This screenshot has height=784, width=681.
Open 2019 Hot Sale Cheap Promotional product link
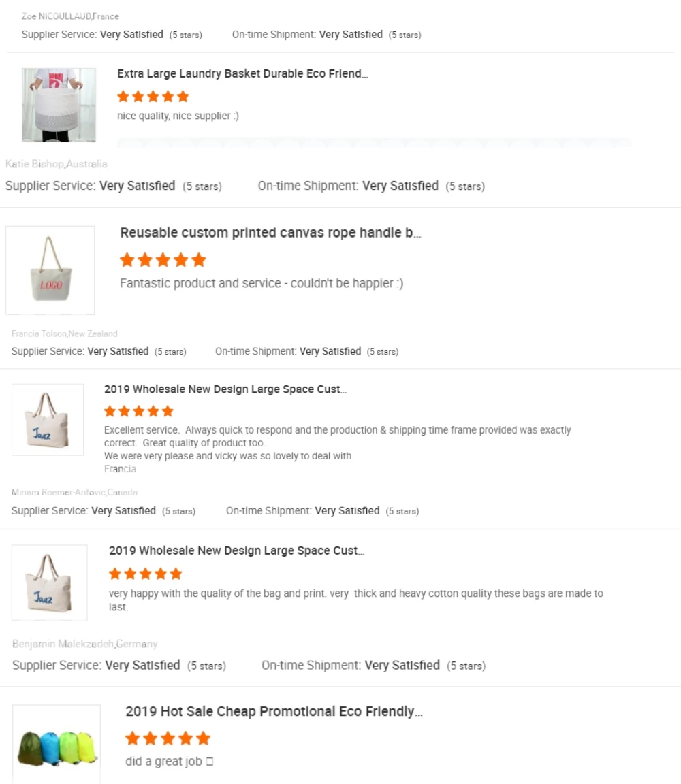tap(274, 712)
